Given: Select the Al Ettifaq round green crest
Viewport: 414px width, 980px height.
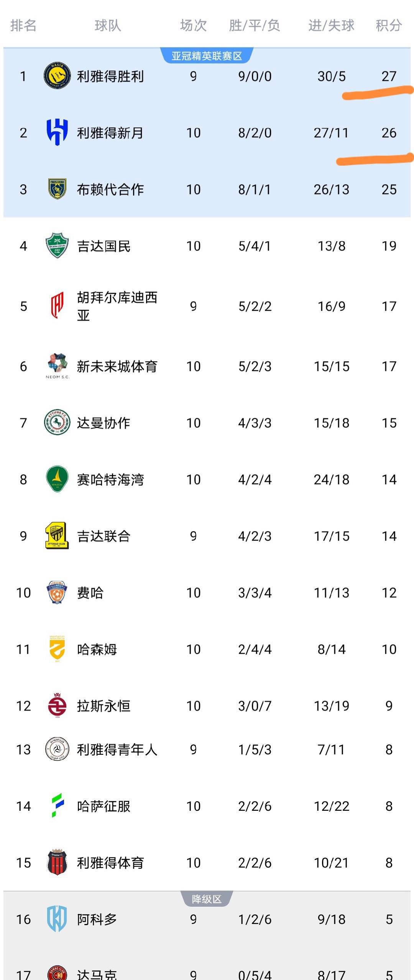Looking at the screenshot, I should (x=57, y=422).
